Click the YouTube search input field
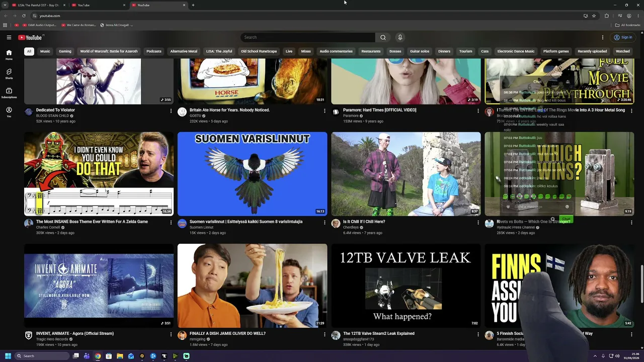This screenshot has height=362, width=644. 308,37
